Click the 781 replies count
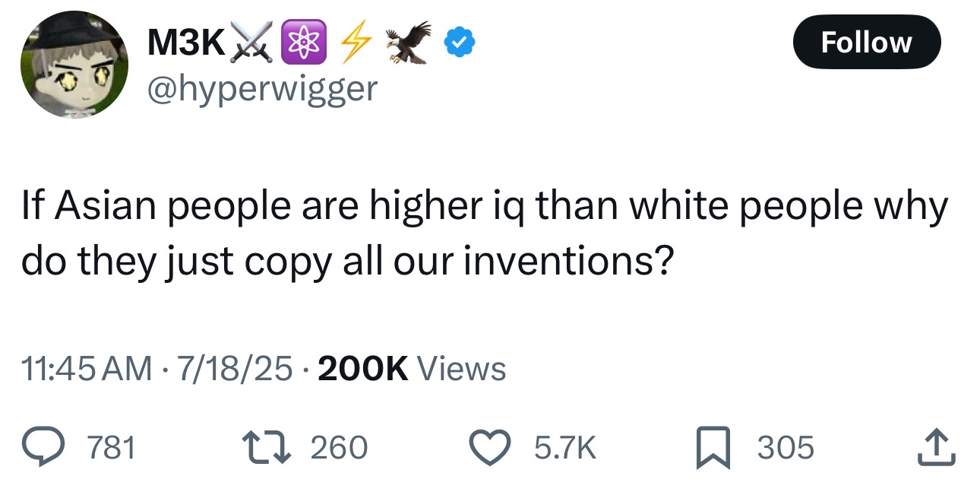The height and width of the screenshot is (492, 980). [x=111, y=448]
